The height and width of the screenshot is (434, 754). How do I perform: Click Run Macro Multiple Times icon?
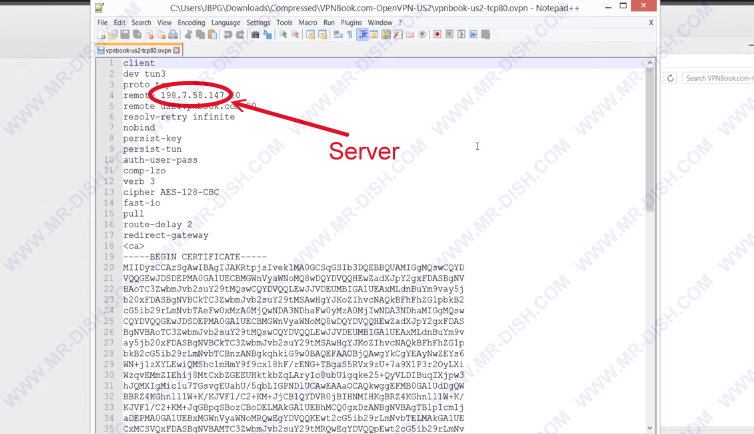[473, 35]
